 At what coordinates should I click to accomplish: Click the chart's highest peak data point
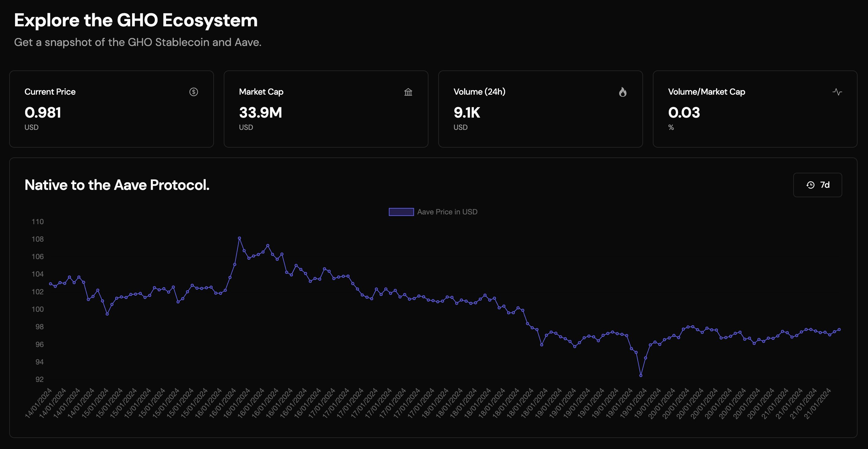pyautogui.click(x=239, y=238)
